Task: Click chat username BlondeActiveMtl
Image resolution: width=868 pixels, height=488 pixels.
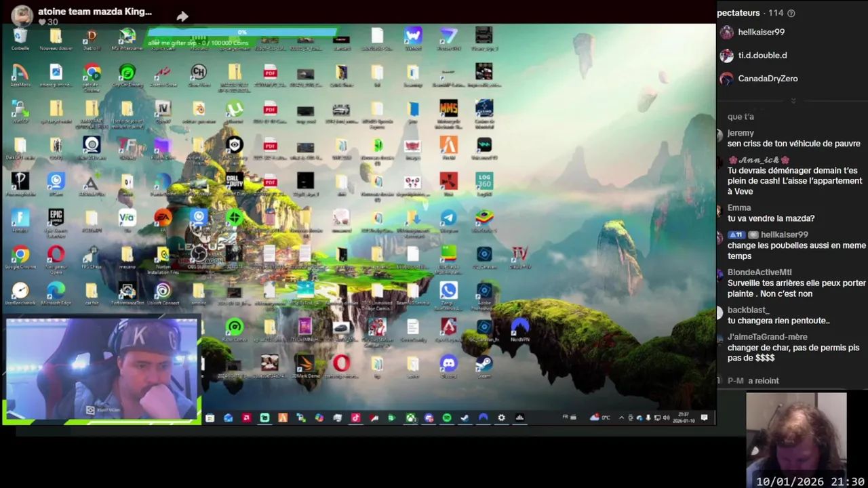Action: pos(759,272)
